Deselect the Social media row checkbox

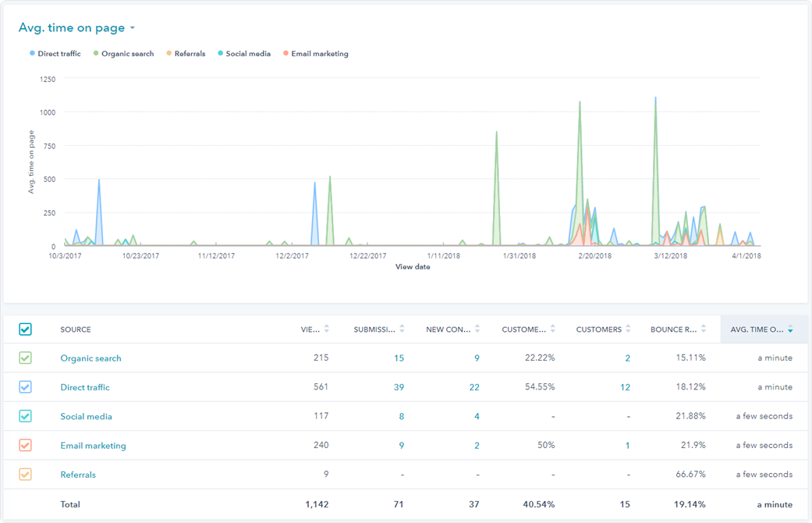click(25, 416)
